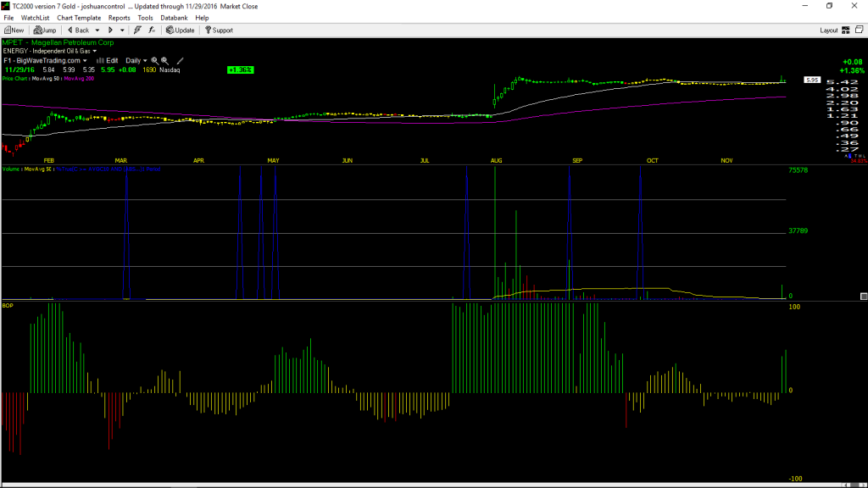Open the Help menu
This screenshot has height=488, width=868.
[x=202, y=18]
